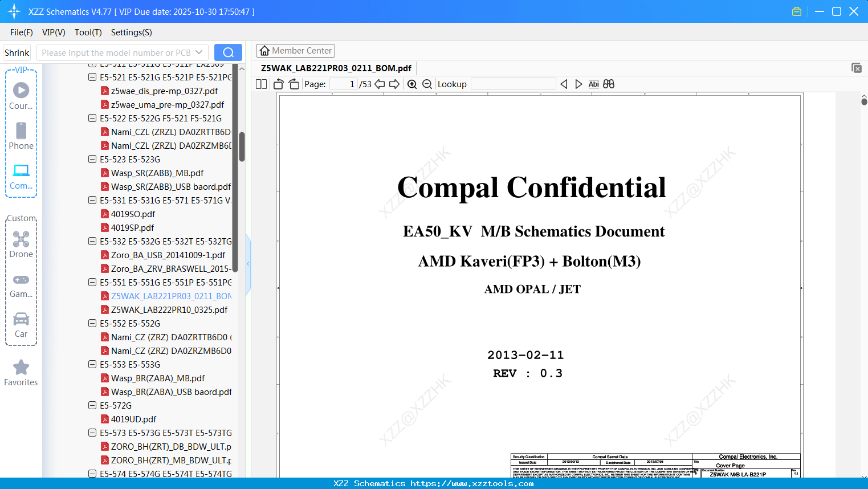This screenshot has width=868, height=489.
Task: Zoom out of the PDF
Action: [427, 84]
